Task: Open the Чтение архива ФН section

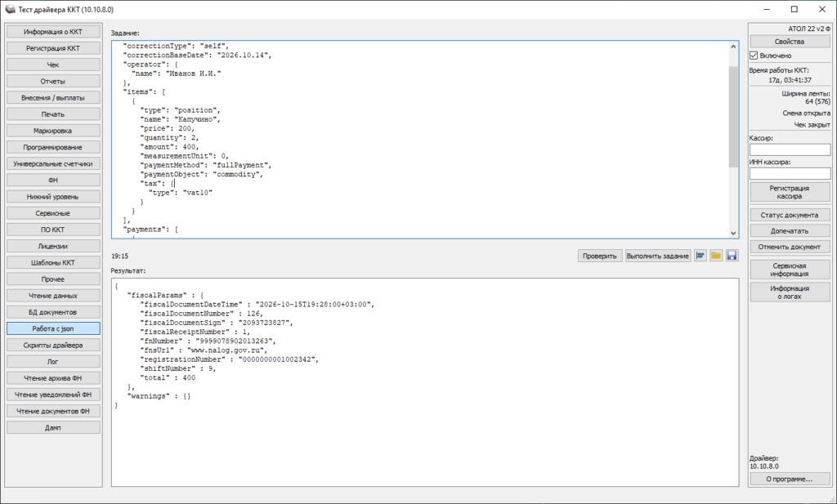Action: pos(53,379)
